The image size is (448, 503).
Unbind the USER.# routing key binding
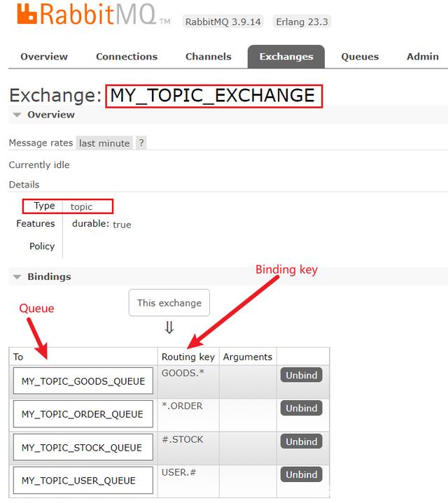tap(301, 474)
